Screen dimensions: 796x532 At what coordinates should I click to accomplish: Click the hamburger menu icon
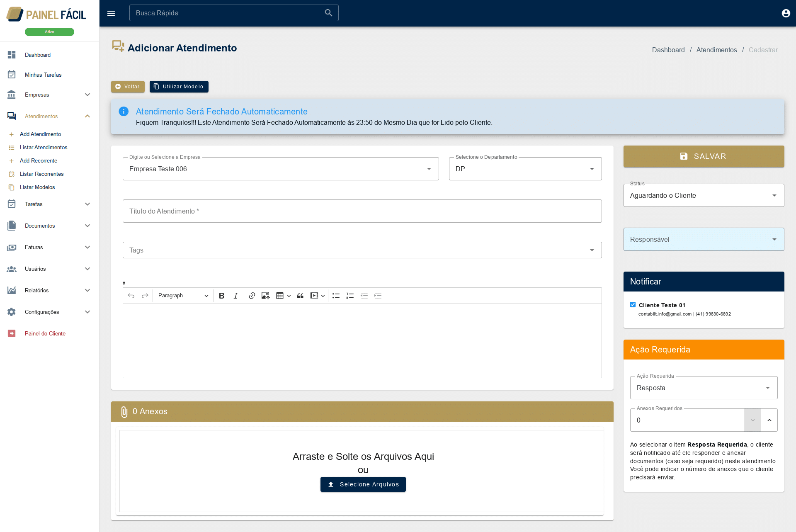click(x=111, y=13)
